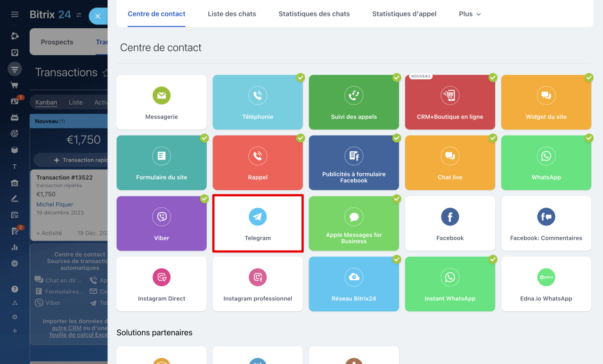Open the hamburger menu in the left sidebar

[15, 15]
